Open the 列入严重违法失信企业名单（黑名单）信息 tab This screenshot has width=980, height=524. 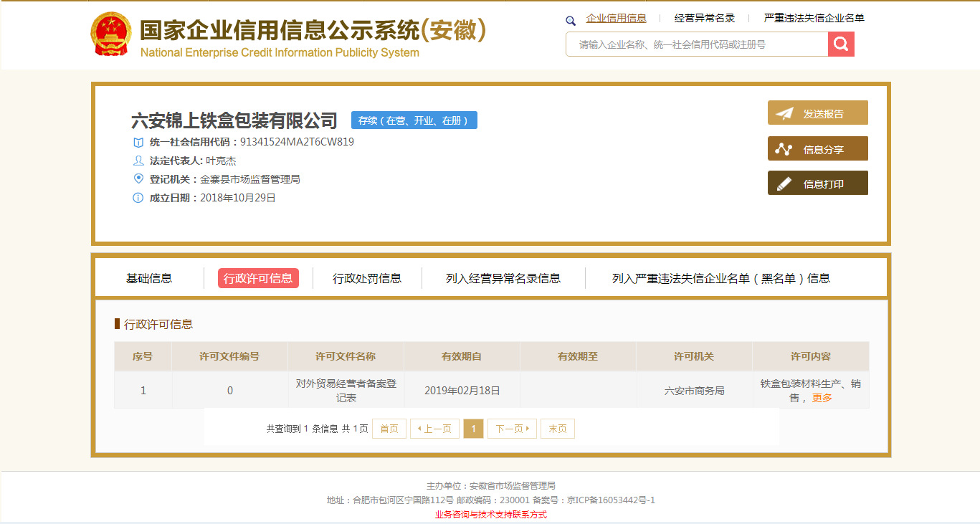click(x=721, y=278)
